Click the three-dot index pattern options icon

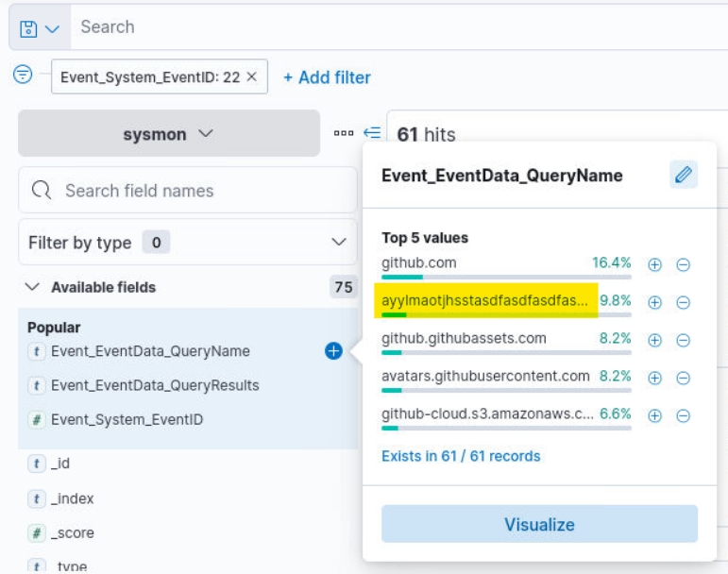343,133
